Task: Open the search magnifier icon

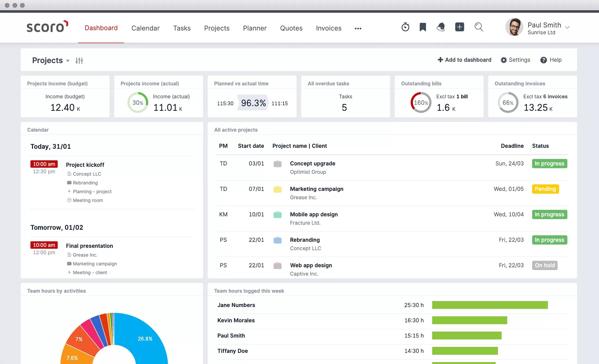Action: [x=479, y=27]
